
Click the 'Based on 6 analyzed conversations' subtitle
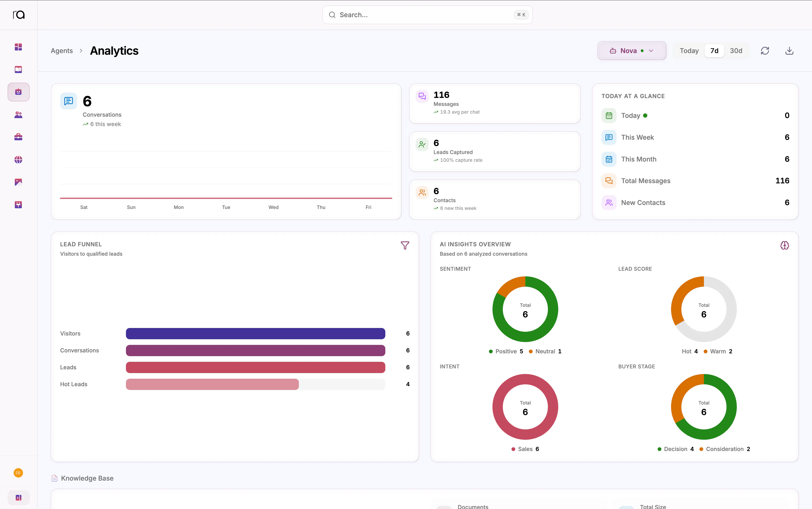(x=483, y=254)
